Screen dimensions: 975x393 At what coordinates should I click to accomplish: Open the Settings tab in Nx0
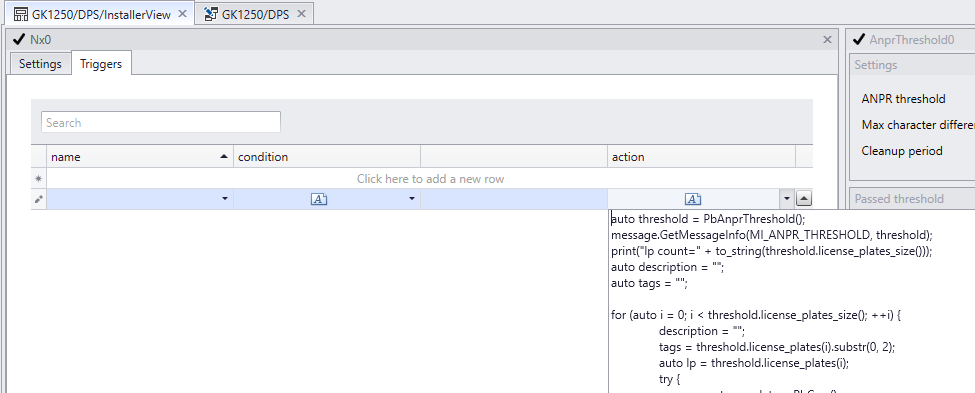[40, 63]
